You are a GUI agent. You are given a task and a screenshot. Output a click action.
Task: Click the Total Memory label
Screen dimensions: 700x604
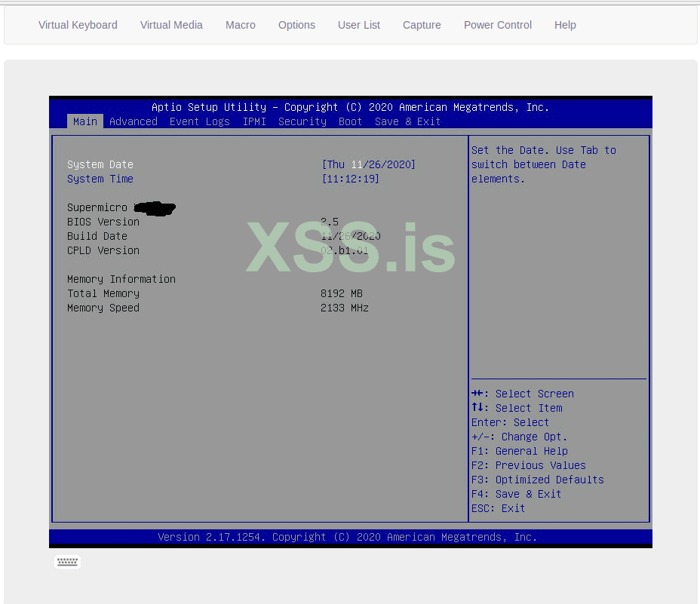(103, 293)
